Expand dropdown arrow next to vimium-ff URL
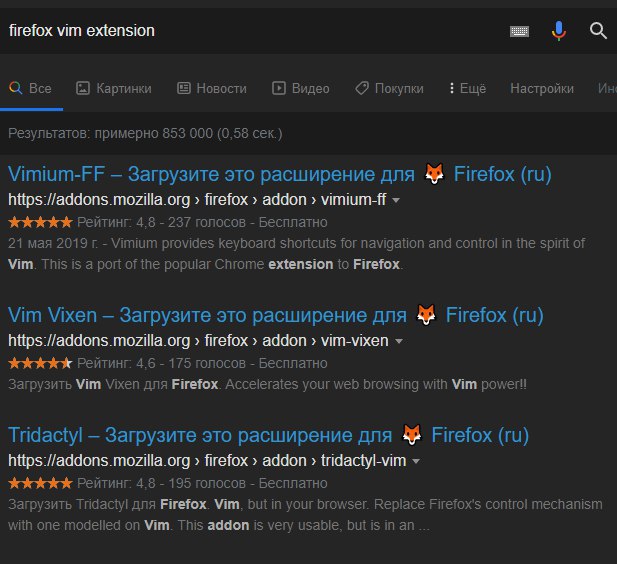 (x=396, y=201)
